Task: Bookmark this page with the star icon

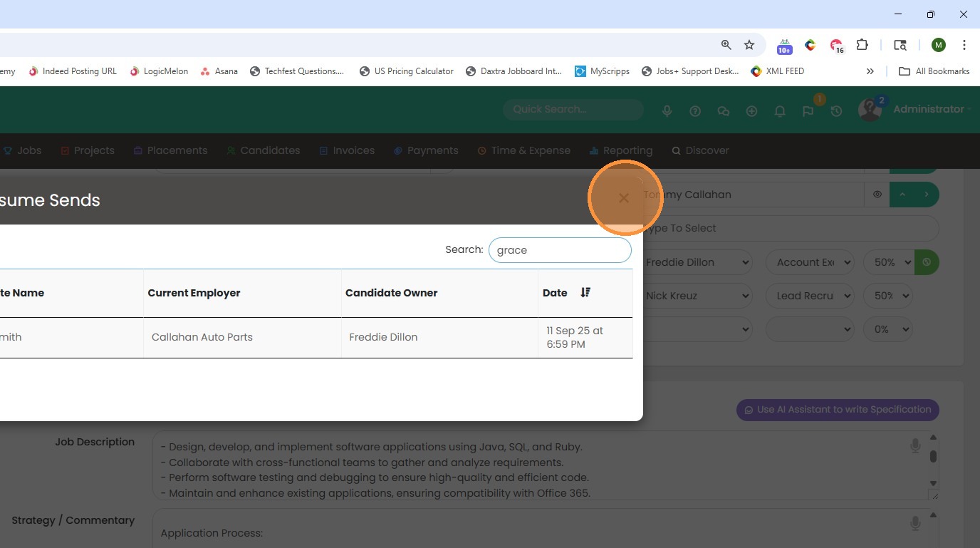Action: pos(749,45)
